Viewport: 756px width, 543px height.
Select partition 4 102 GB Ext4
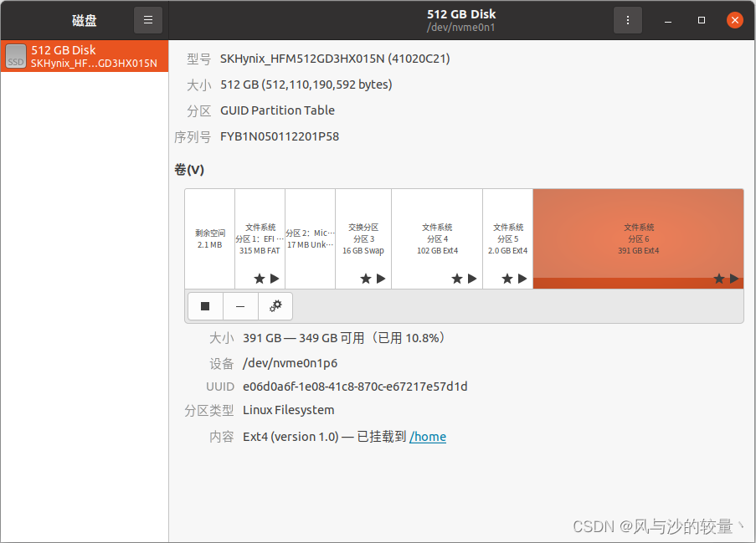pos(437,239)
